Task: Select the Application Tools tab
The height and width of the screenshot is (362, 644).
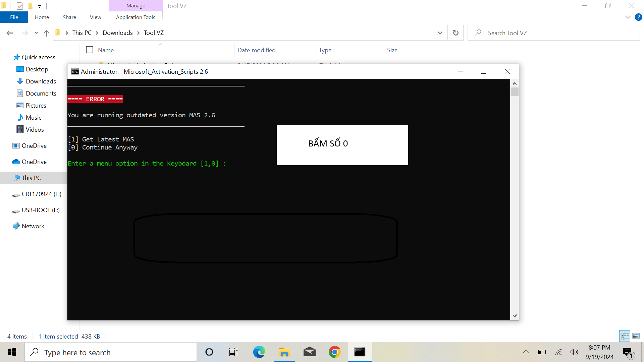Action: pyautogui.click(x=136, y=17)
